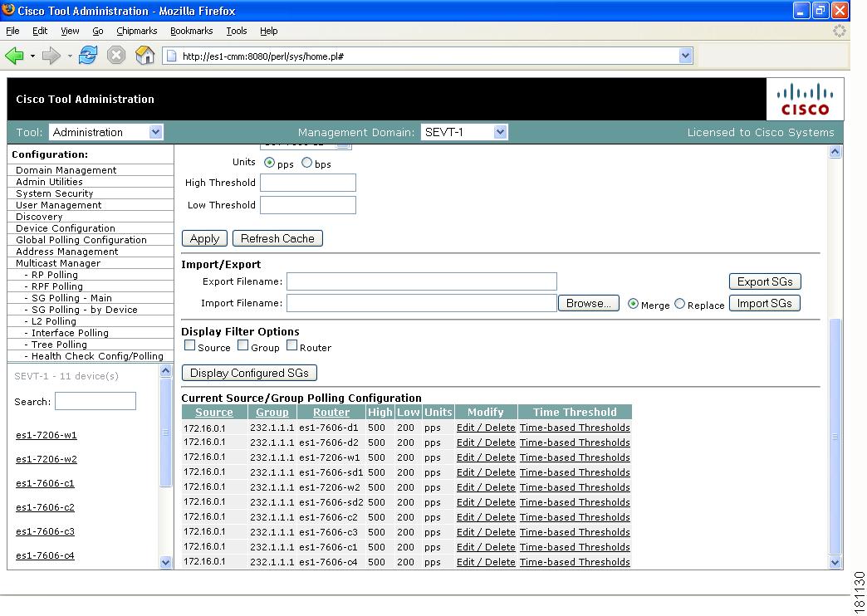Image resolution: width=867 pixels, height=616 pixels.
Task: Sort the table by Group column
Action: [272, 412]
